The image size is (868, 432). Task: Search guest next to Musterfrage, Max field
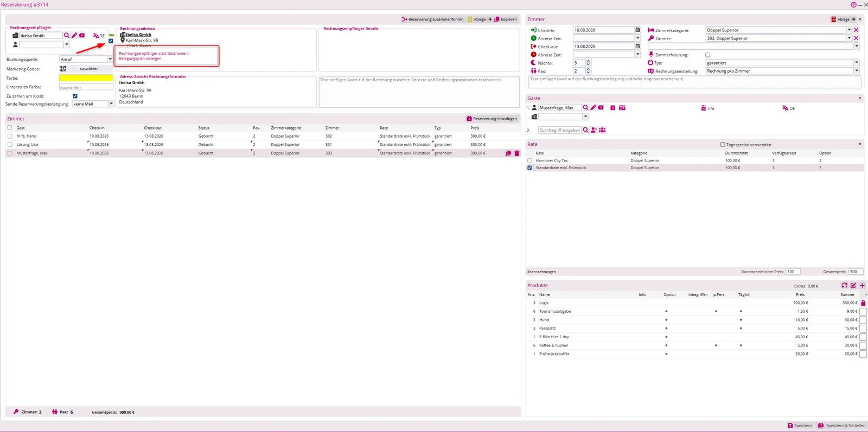point(585,108)
